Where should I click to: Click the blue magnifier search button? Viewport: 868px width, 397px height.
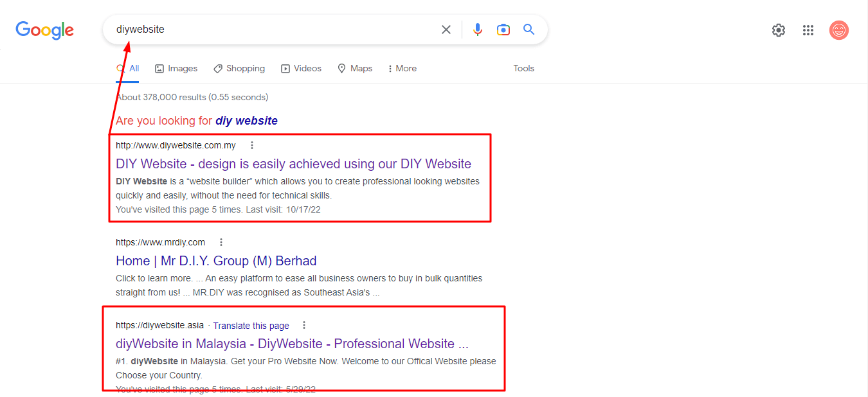coord(529,30)
